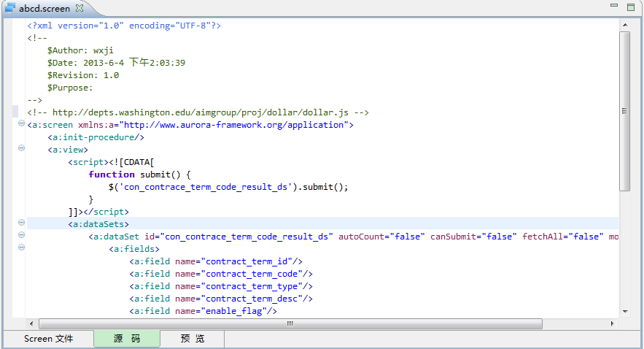Collapse the a:view code block
This screenshot has width=644, height=349.
point(21,150)
